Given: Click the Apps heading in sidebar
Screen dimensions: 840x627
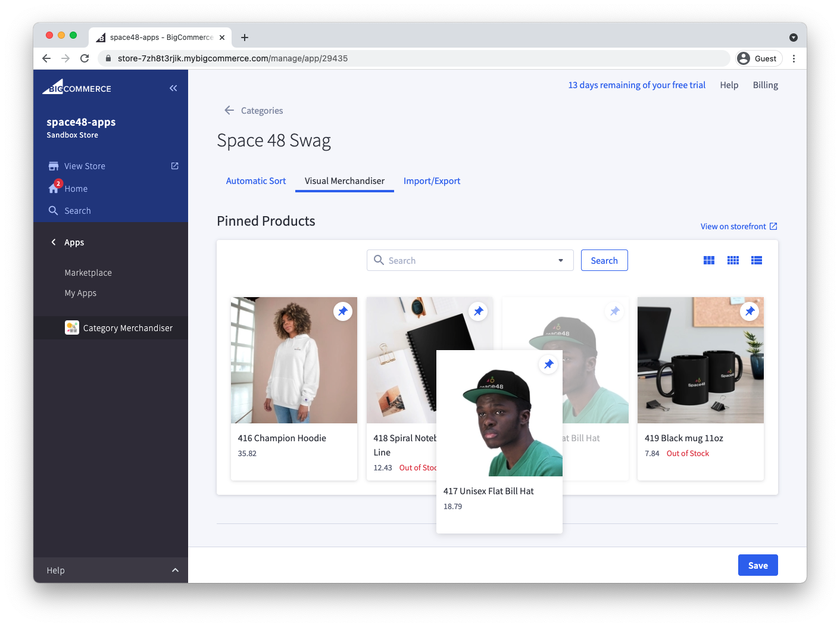Looking at the screenshot, I should [x=74, y=242].
